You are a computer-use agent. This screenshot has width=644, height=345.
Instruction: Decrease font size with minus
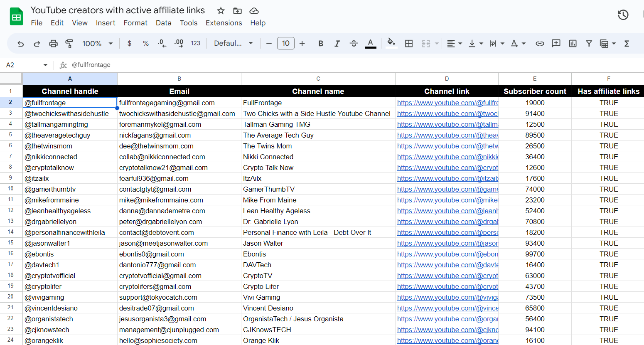[x=269, y=43]
